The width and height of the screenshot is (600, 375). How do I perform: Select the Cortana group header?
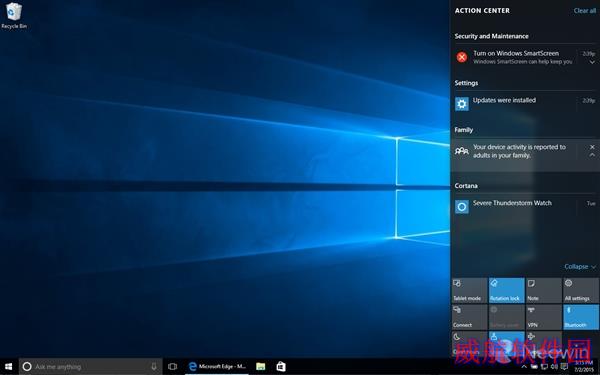pyautogui.click(x=466, y=186)
